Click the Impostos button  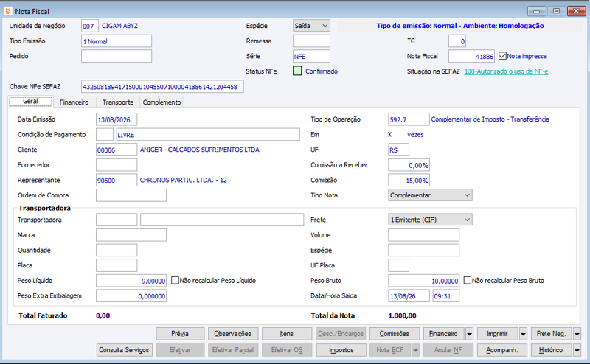pos(341,350)
